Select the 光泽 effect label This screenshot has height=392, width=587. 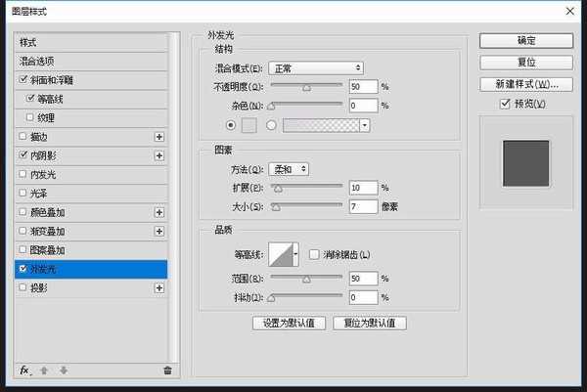(x=38, y=194)
